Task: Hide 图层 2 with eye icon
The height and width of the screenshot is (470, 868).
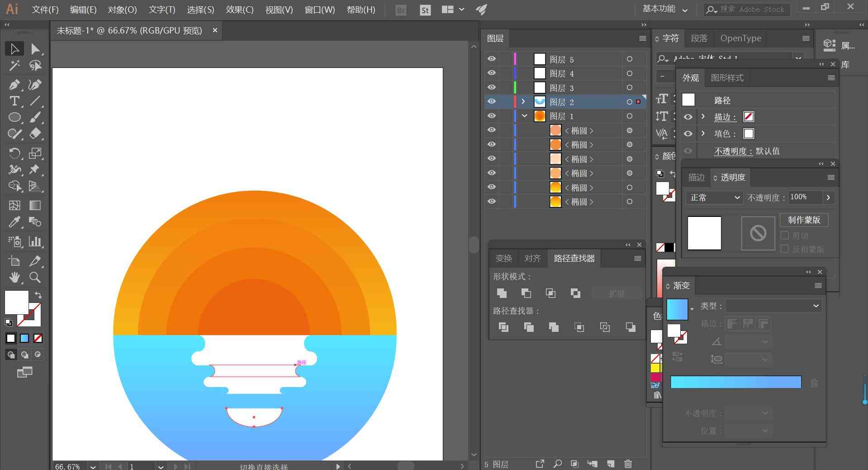Action: [492, 101]
